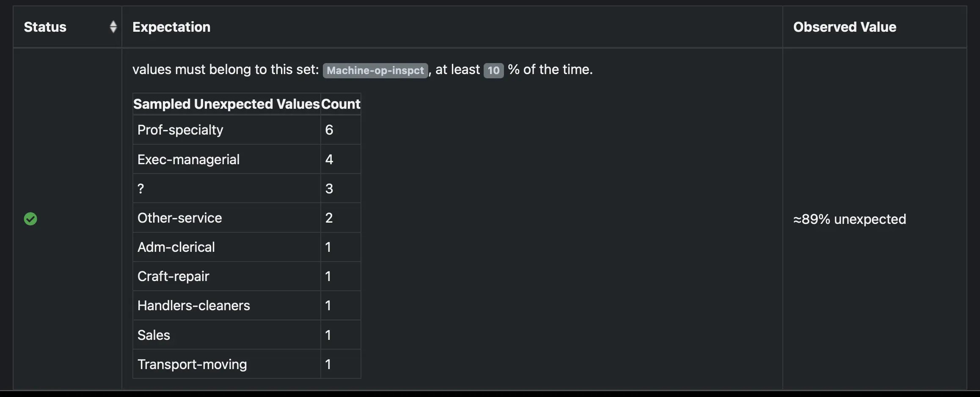Select the Machine-op-inspct value badge
This screenshot has width=980, height=397.
(375, 70)
